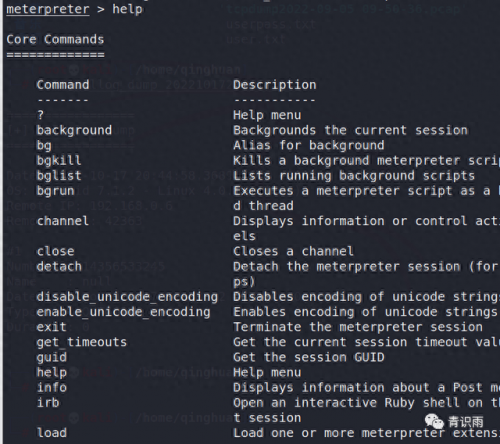
Task: Click the underlined meterpreter prompt
Action: click(48, 9)
